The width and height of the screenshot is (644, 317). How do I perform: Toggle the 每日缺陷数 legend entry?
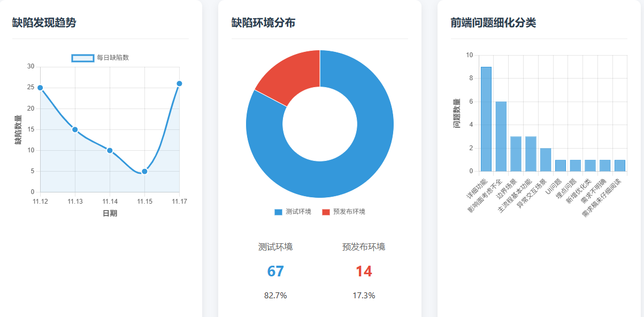101,58
